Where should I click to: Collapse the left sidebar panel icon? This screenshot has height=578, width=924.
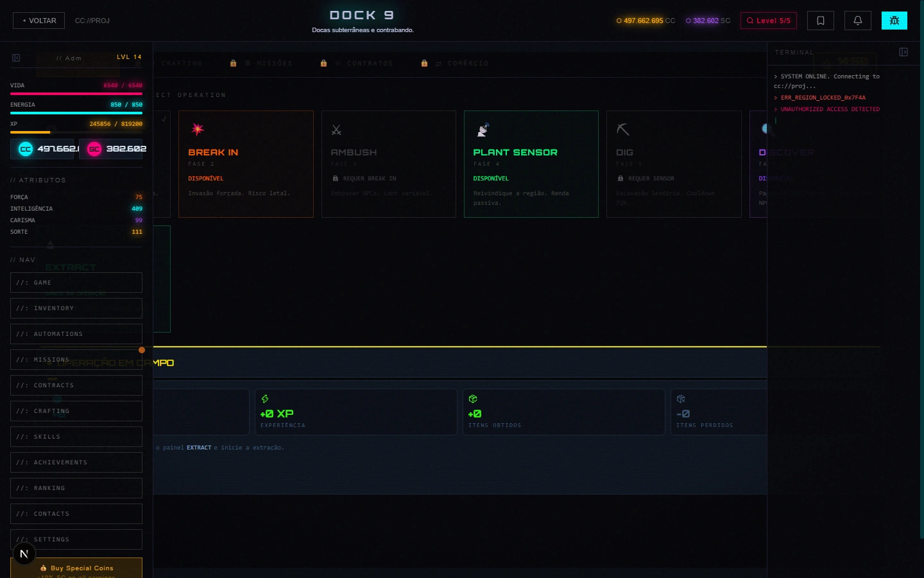(16, 58)
